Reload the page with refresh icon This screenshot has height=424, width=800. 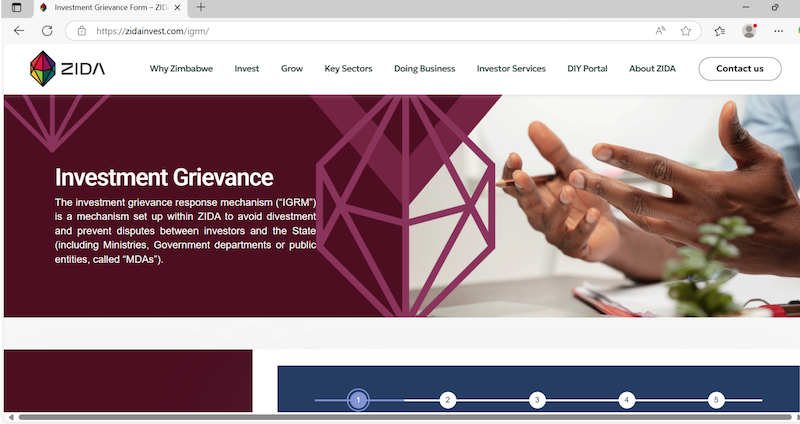47,31
